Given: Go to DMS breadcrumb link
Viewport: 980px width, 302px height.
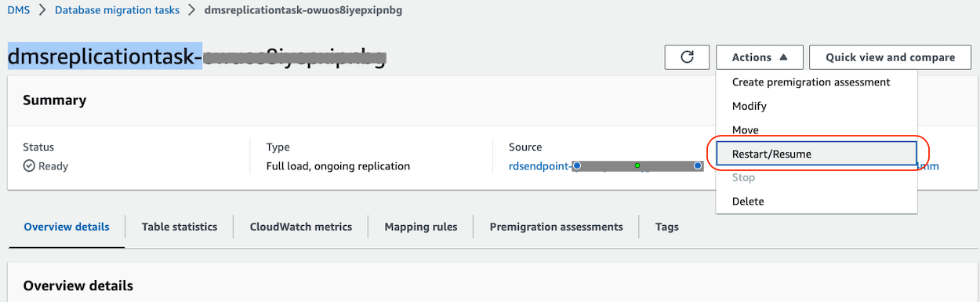Looking at the screenshot, I should coord(19,10).
